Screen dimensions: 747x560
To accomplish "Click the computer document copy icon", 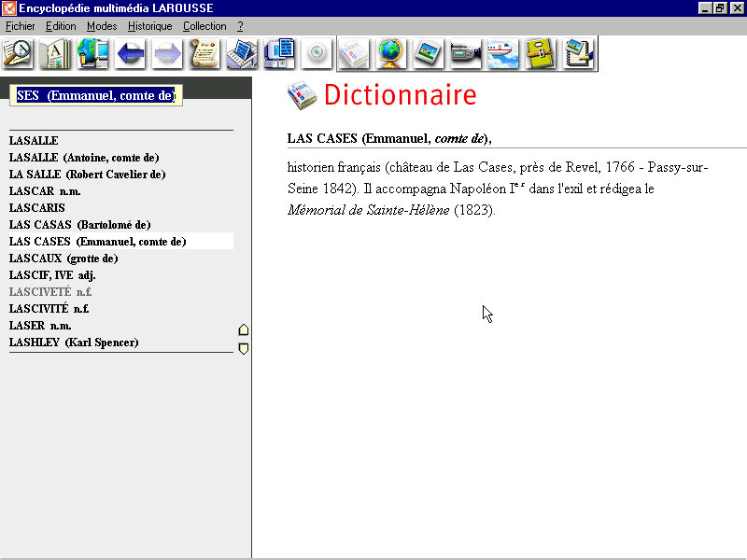I will [279, 53].
